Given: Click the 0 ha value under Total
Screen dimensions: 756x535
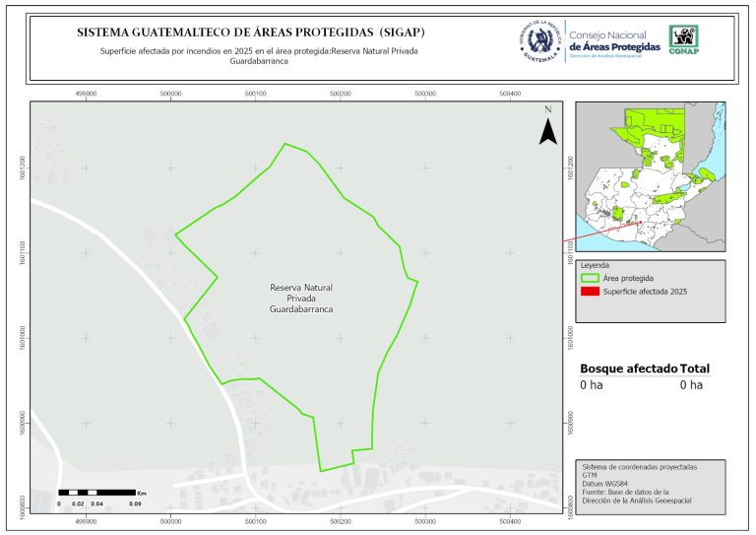Looking at the screenshot, I should click(691, 385).
